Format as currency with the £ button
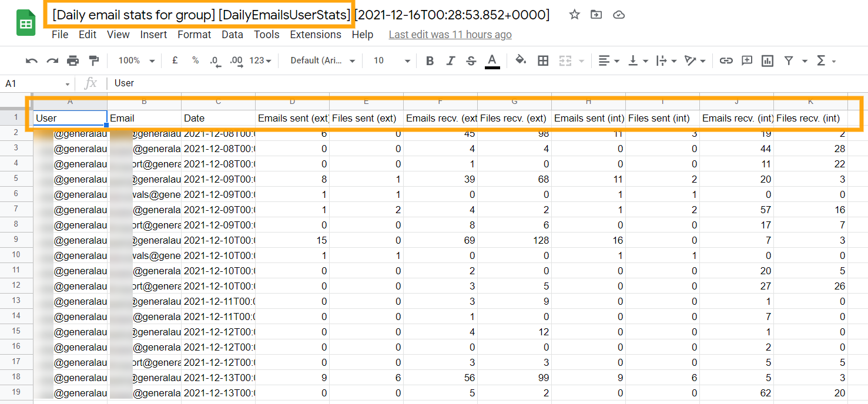This screenshot has height=404, width=868. 175,60
